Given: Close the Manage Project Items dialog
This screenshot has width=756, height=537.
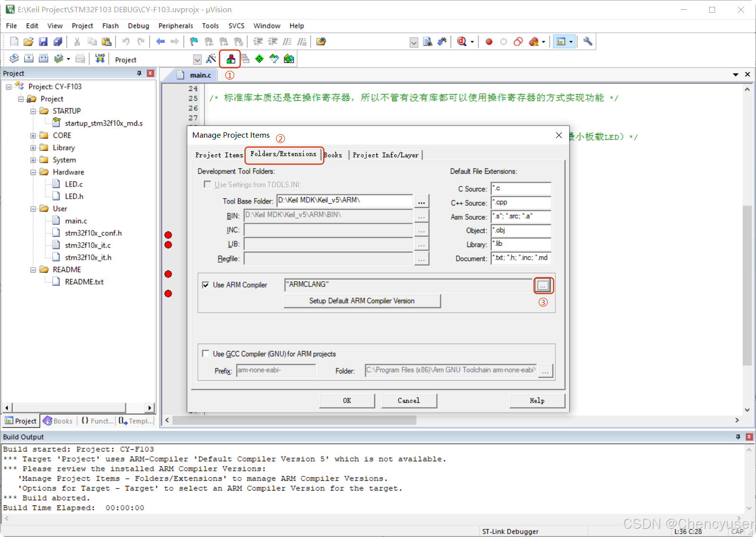Looking at the screenshot, I should (559, 135).
